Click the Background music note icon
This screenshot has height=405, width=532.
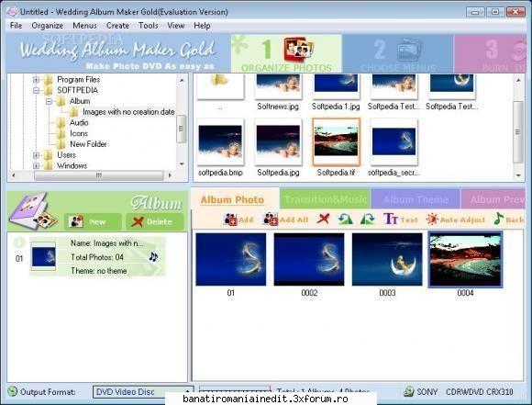(499, 219)
